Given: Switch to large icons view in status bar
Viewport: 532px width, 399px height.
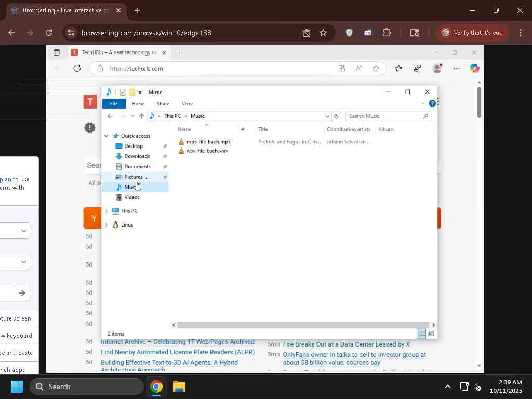Looking at the screenshot, I should pos(431,334).
